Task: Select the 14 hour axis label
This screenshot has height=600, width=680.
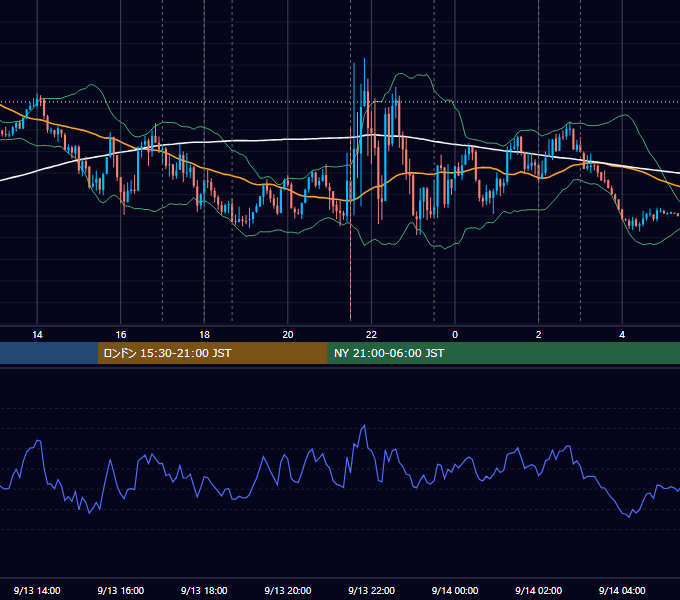Action: coord(37,335)
